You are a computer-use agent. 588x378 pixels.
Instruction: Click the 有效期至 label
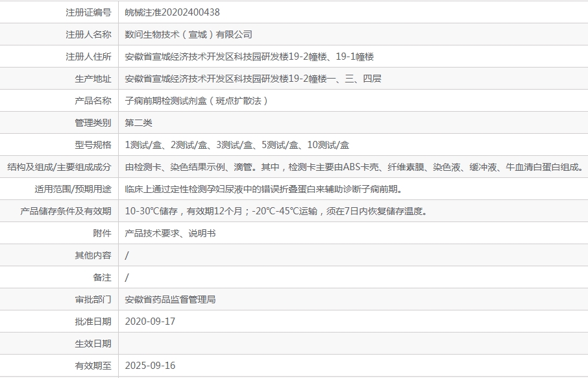tap(93, 366)
